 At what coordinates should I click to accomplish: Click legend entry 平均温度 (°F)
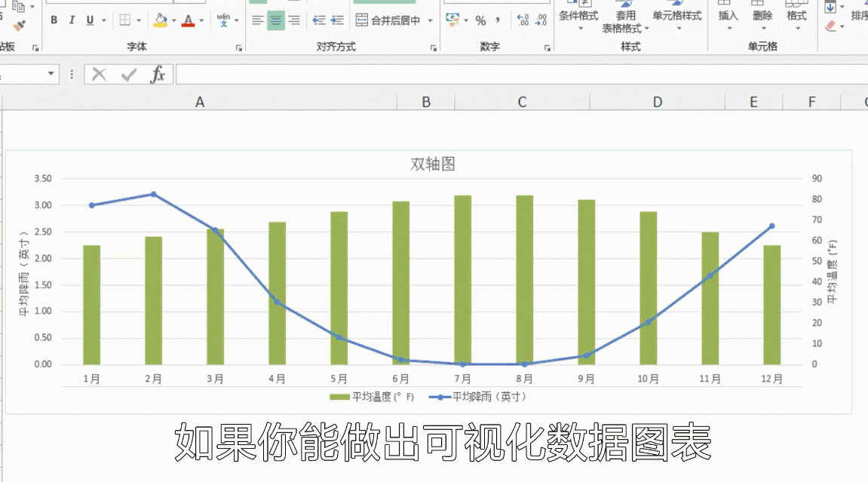coord(372,397)
